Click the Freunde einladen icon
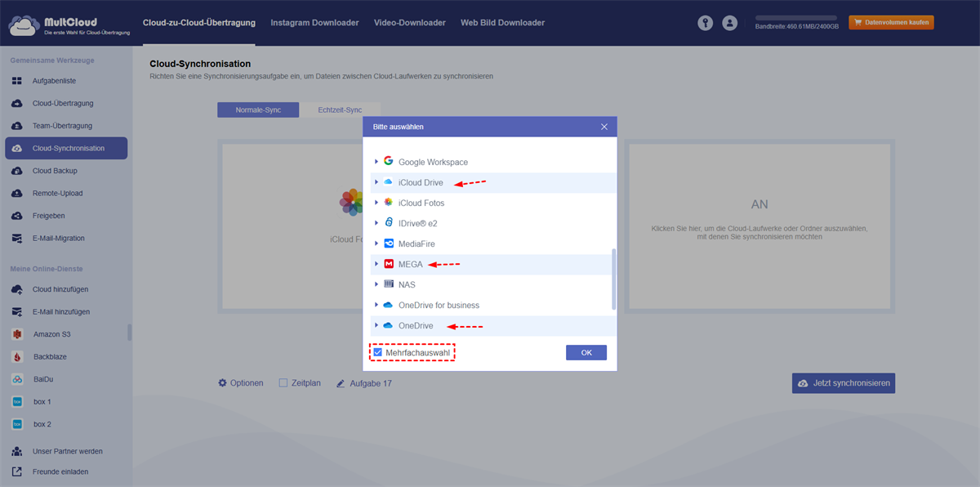 pos(17,471)
